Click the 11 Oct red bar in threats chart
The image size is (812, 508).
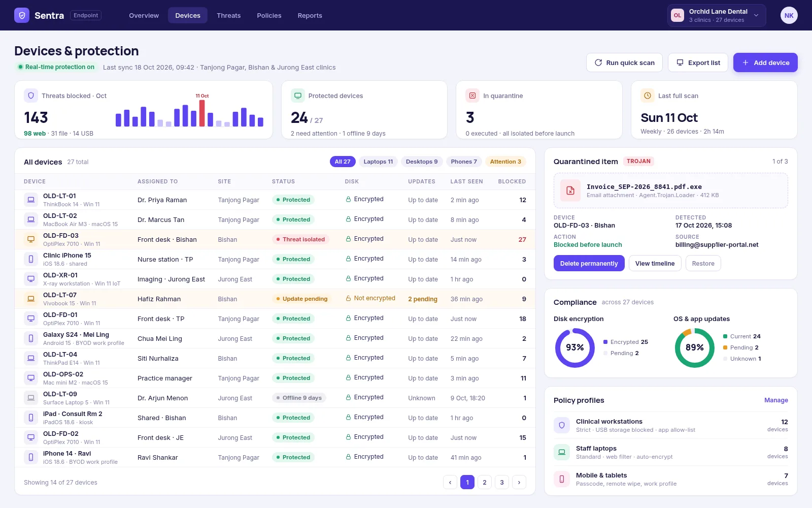tap(202, 113)
